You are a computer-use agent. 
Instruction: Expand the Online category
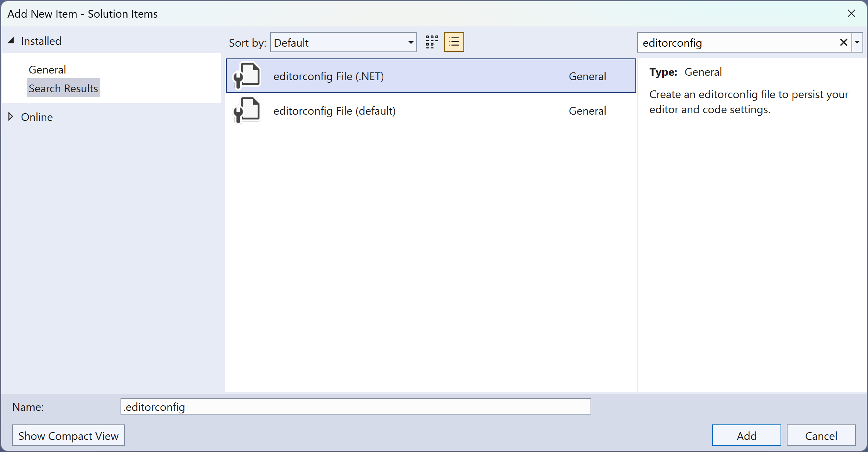pos(10,116)
